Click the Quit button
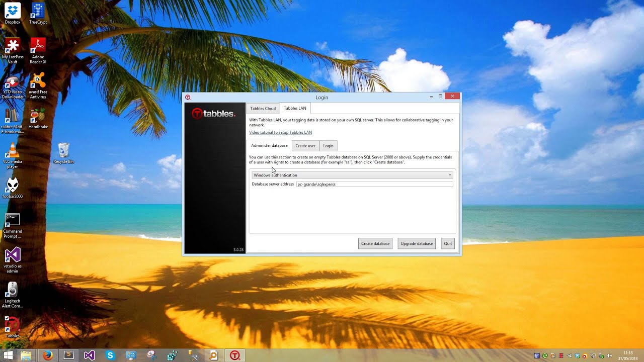This screenshot has width=644, height=362. (448, 243)
